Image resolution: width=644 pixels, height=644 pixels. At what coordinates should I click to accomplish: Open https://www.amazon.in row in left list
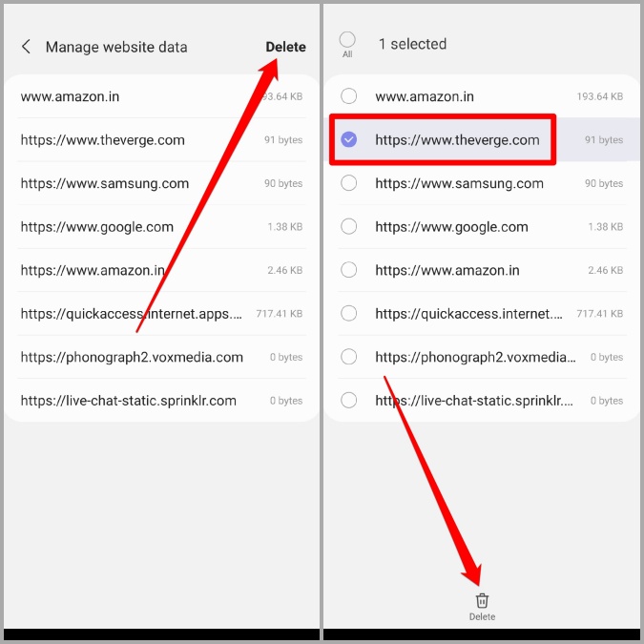click(x=161, y=270)
